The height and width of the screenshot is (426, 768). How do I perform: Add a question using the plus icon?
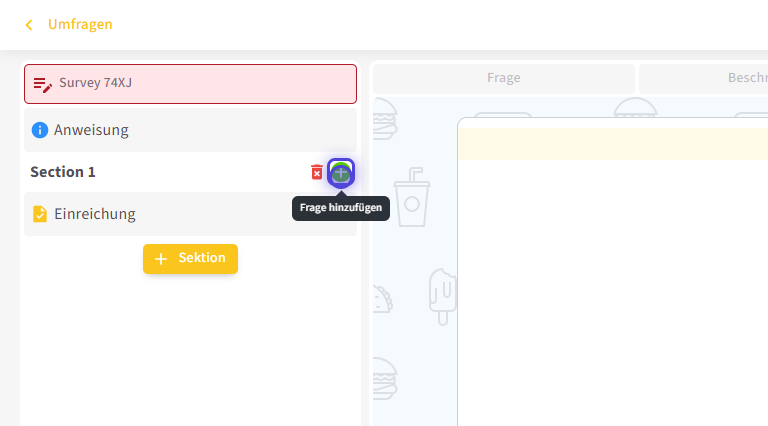click(x=341, y=172)
